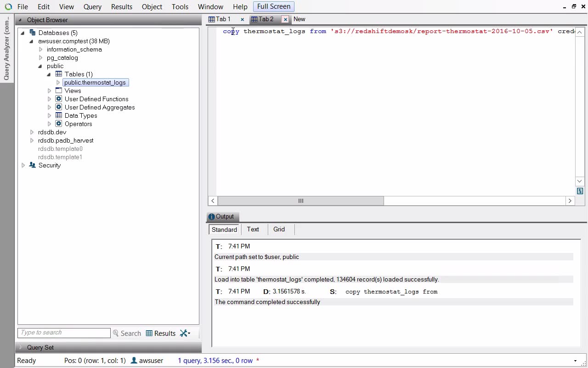Expand the public.thermostat_logs table node
This screenshot has height=368, width=588.
click(58, 83)
